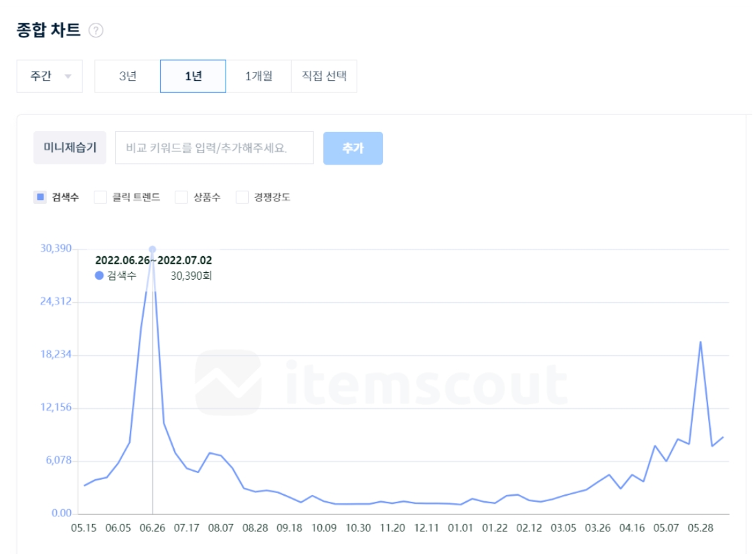Click the 10.30 label on the x-axis
This screenshot has width=753, height=560.
point(358,528)
